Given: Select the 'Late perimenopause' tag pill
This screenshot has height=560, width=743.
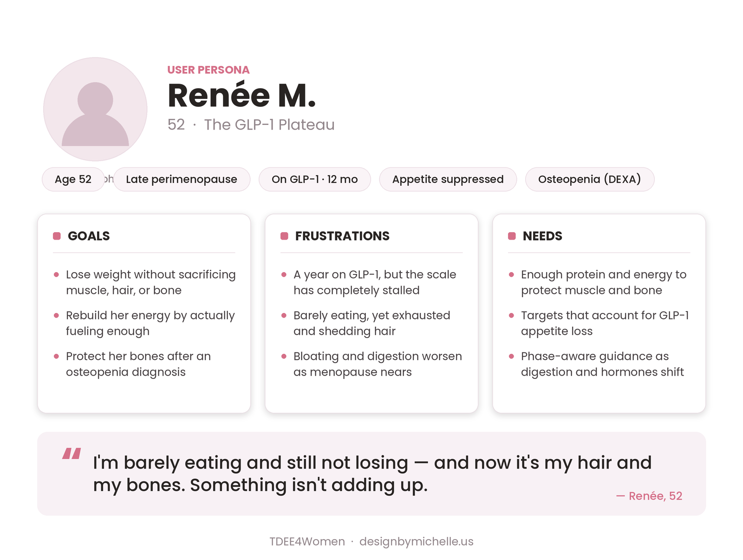Looking at the screenshot, I should [x=182, y=179].
